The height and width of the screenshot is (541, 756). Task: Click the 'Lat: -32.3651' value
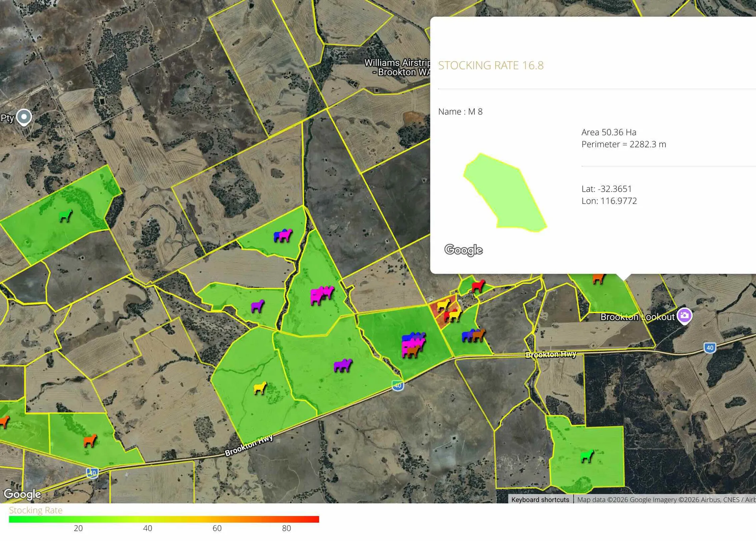[606, 189]
